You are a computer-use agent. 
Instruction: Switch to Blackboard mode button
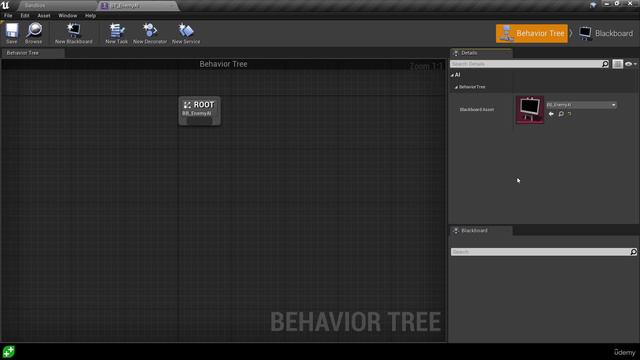606,33
